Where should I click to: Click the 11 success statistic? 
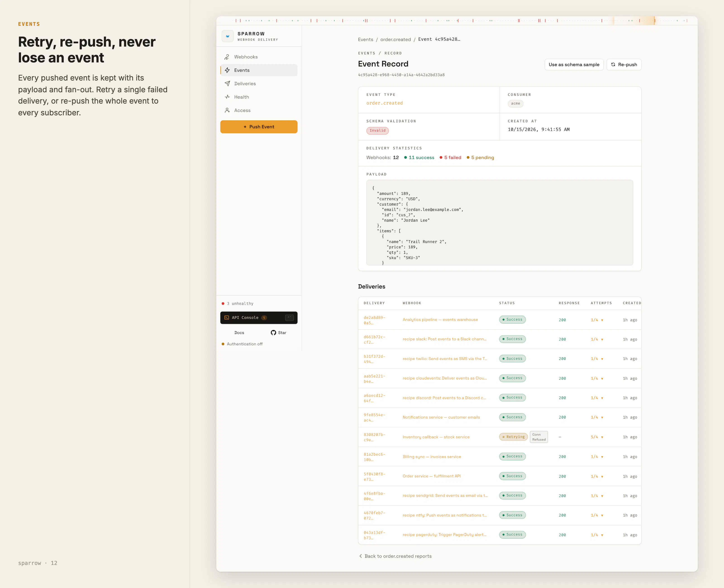(x=419, y=157)
